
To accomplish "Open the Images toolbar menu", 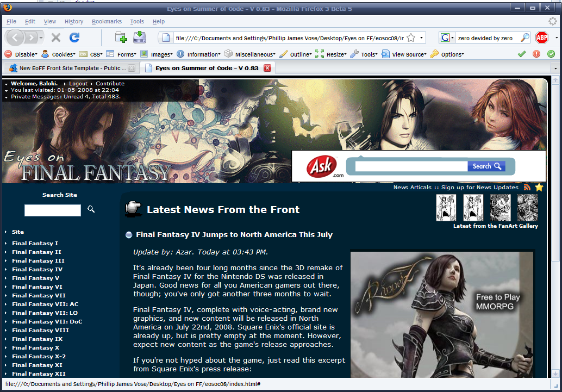I will (x=157, y=54).
